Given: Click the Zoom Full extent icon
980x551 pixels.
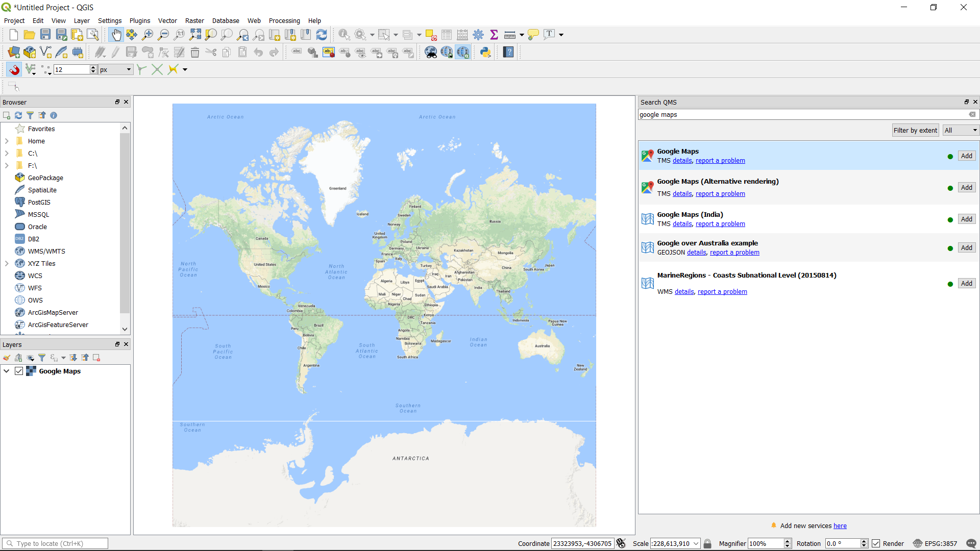Looking at the screenshot, I should tap(195, 35).
